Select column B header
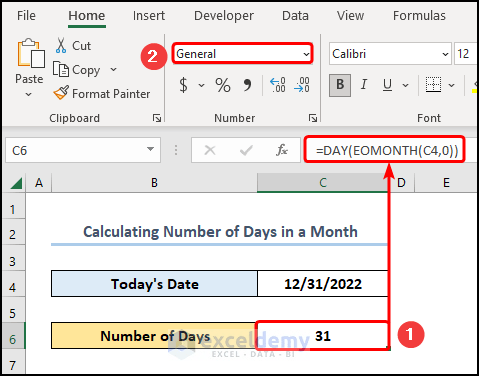 [x=154, y=183]
